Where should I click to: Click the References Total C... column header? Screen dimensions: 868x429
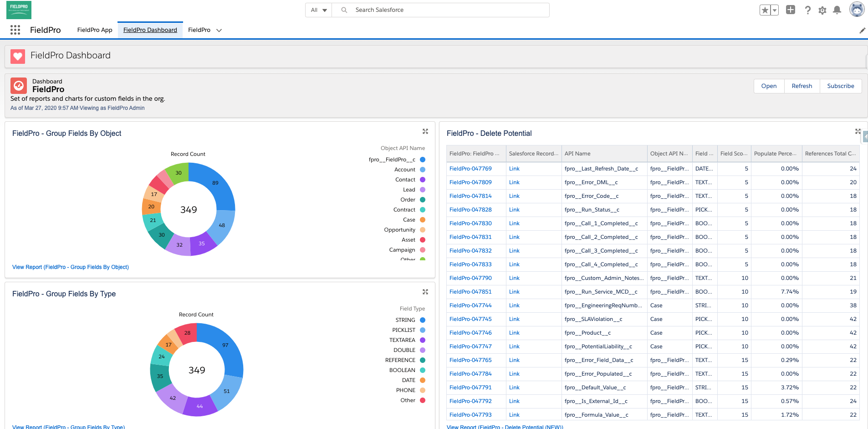tap(831, 154)
